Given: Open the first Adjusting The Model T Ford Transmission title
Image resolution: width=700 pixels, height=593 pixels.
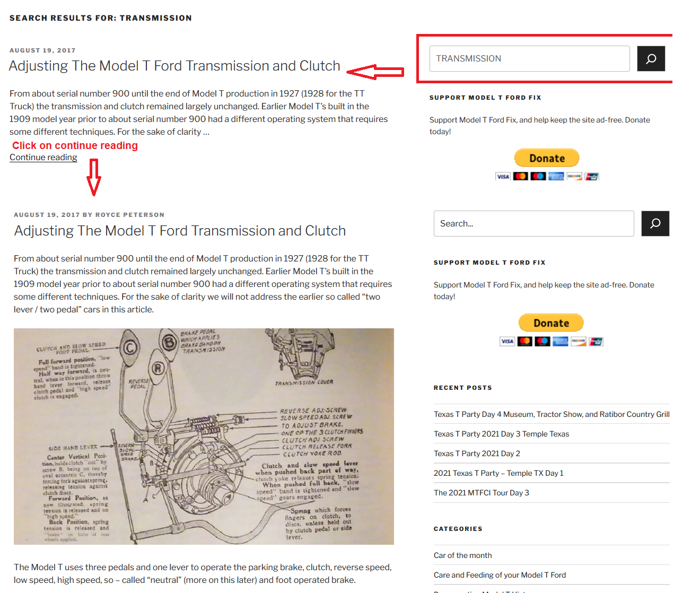Looking at the screenshot, I should coord(174,66).
